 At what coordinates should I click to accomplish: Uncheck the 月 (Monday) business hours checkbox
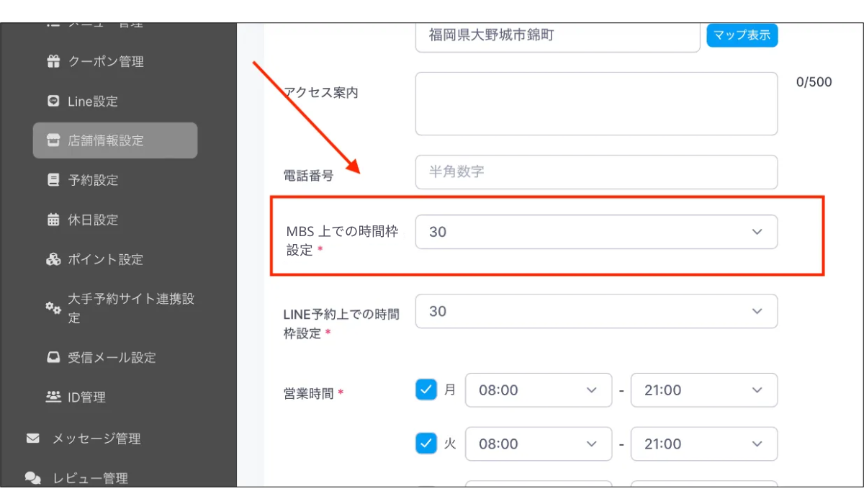click(426, 390)
